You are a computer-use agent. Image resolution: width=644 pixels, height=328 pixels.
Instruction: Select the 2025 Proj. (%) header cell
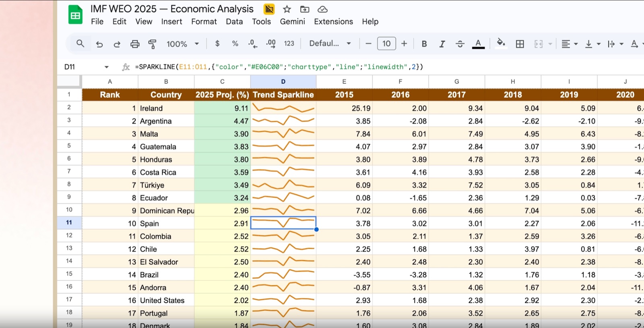coord(222,95)
